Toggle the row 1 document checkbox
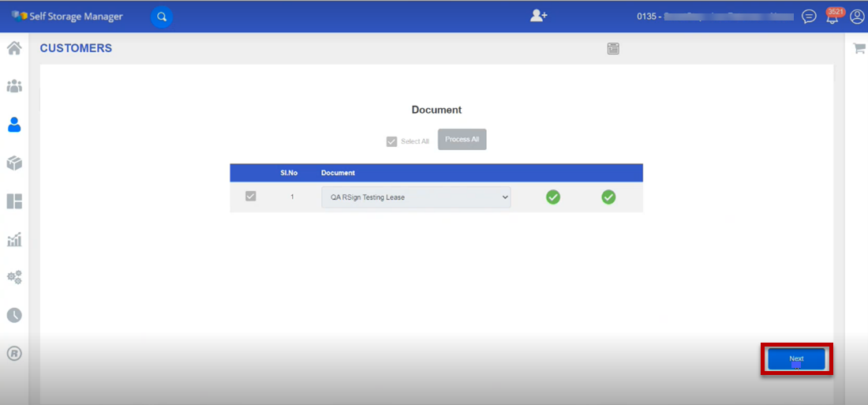 (x=251, y=196)
